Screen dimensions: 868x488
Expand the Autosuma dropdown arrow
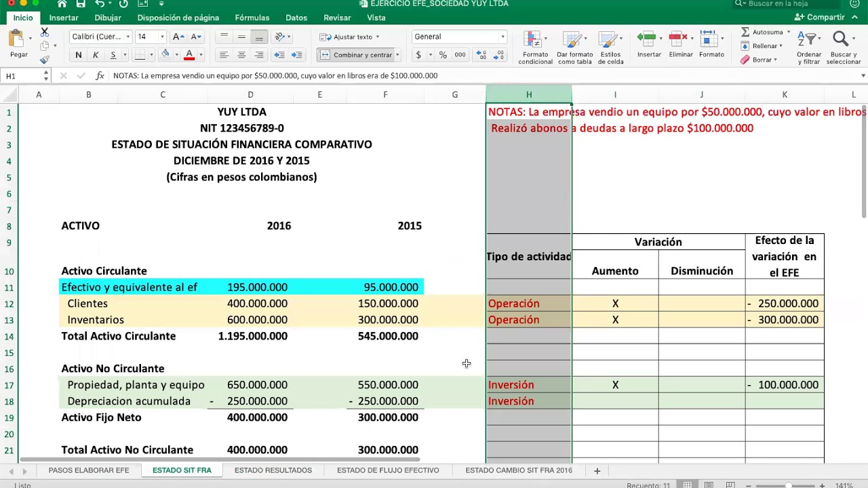789,32
